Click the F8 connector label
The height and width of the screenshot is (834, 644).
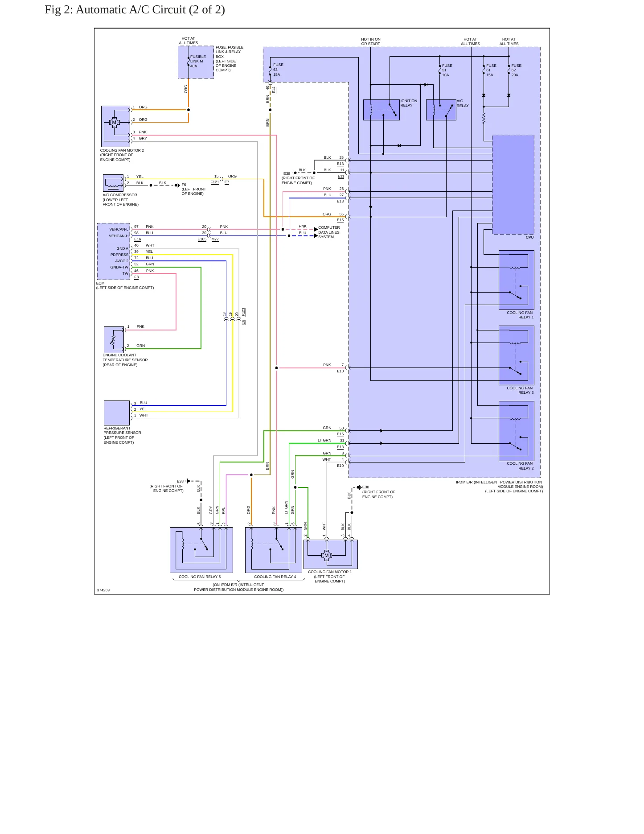click(136, 277)
